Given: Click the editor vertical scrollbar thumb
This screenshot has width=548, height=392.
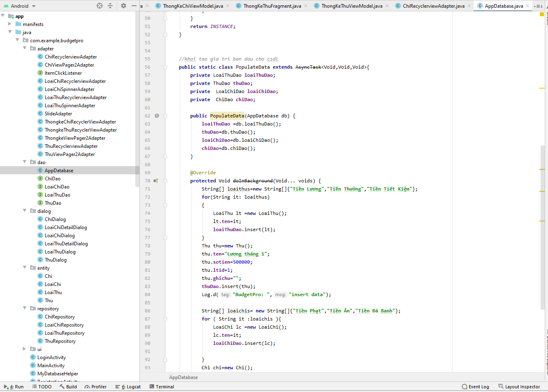Looking at the screenshot, I should click(543, 227).
